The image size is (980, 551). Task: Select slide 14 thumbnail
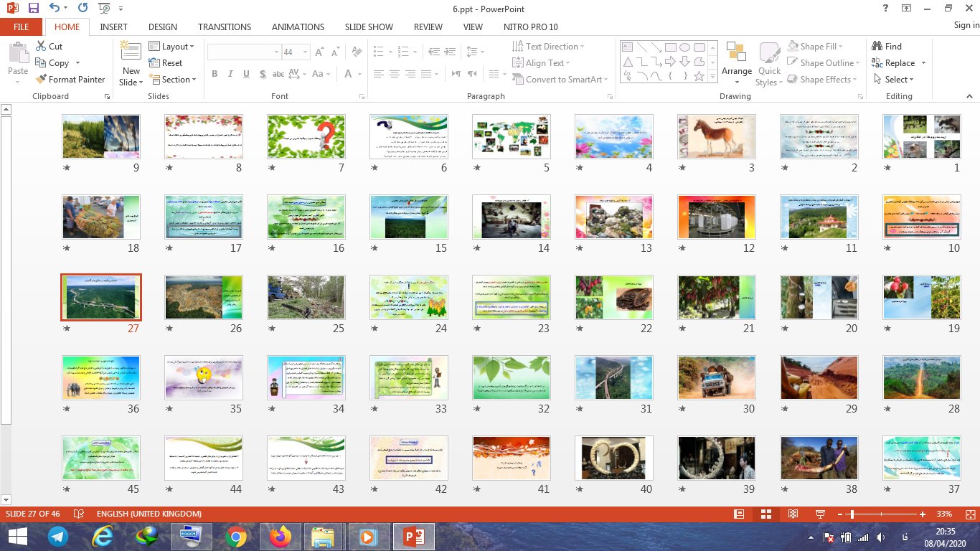pos(512,217)
